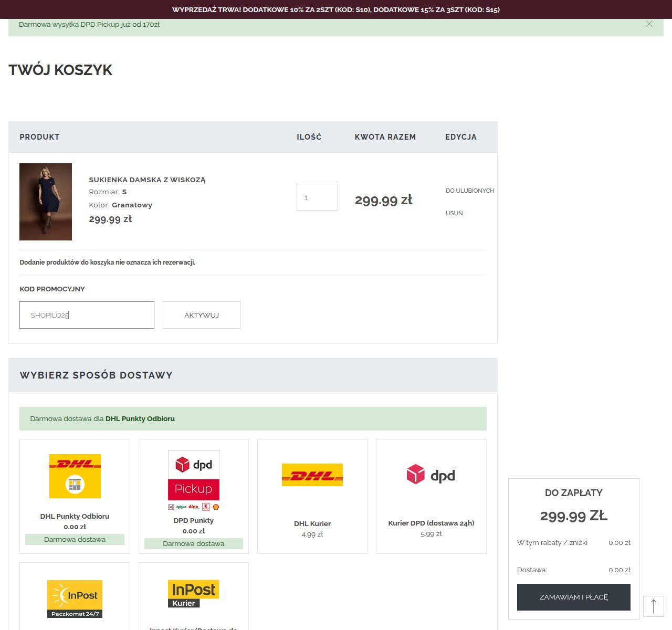The image size is (672, 630).
Task: Click the DHL Punkty Odbioru delivery name
Action: (75, 517)
